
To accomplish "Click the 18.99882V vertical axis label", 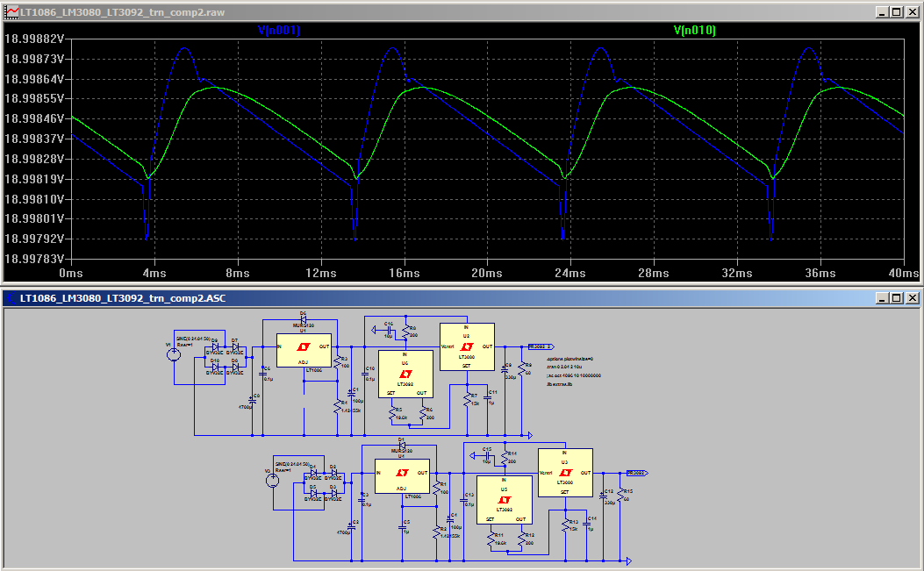I will click(34, 39).
